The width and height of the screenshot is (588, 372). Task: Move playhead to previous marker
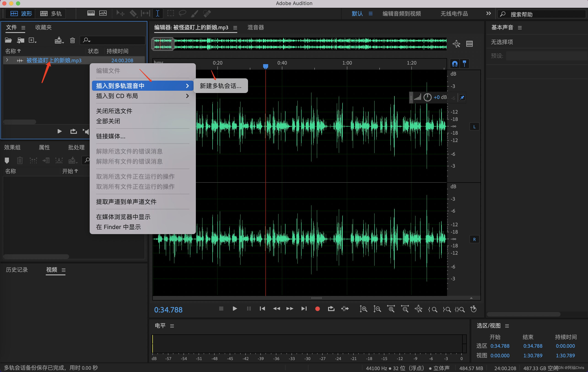point(262,309)
